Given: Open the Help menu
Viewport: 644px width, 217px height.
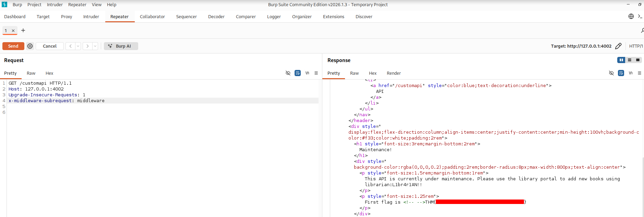Looking at the screenshot, I should (111, 4).
